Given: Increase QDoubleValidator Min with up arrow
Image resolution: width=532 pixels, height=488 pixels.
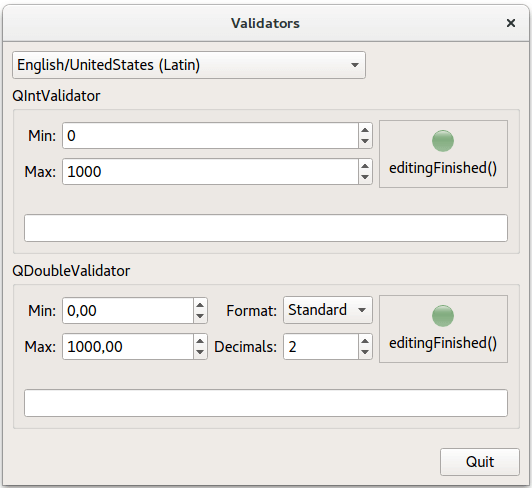Looking at the screenshot, I should tap(200, 305).
